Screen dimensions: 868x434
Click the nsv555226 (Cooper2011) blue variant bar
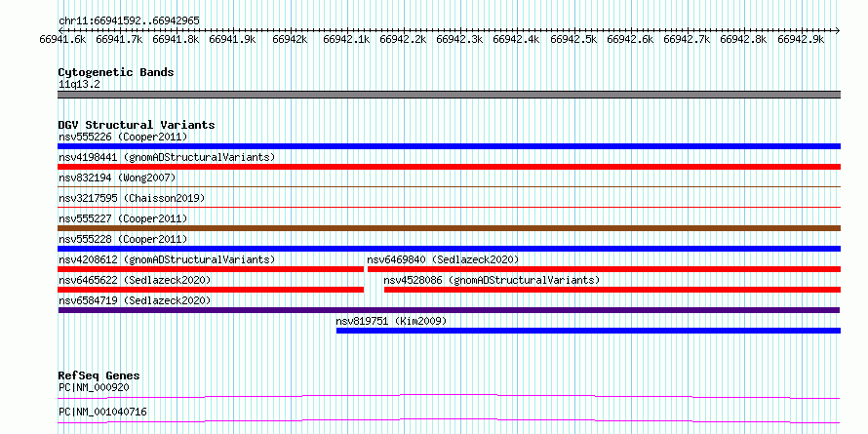click(449, 146)
